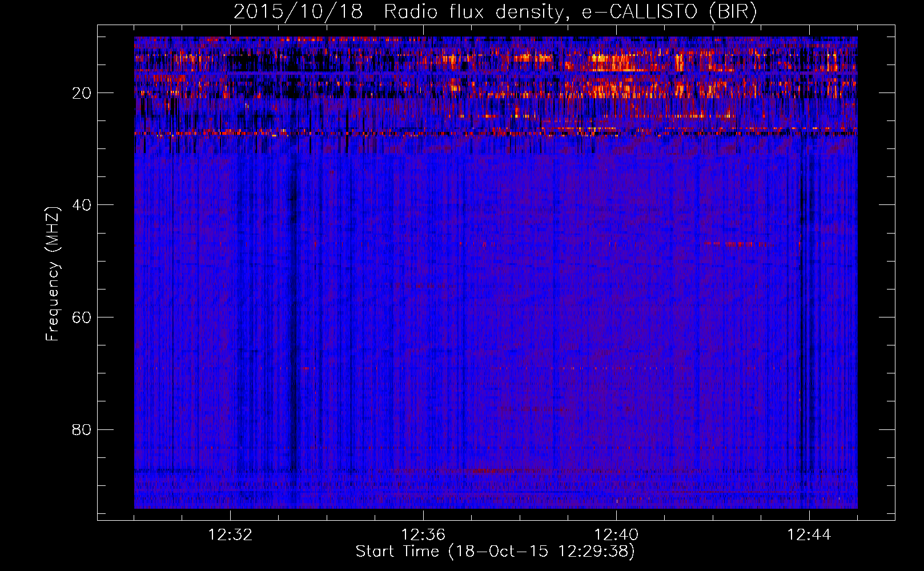Click the "12:44" time tick label
The height and width of the screenshot is (571, 924).
809,534
